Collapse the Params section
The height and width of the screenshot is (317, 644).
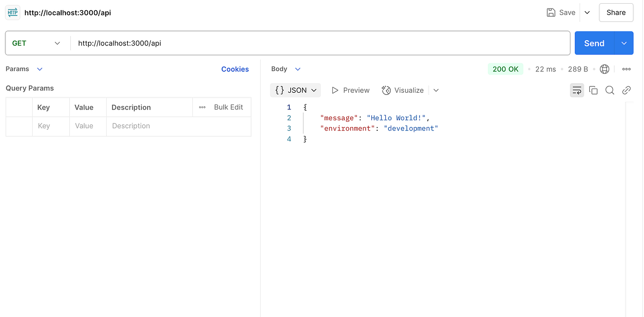point(39,69)
